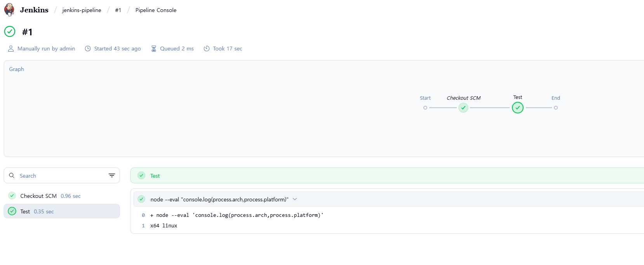Click log line number 1
The height and width of the screenshot is (265, 644).
(x=143, y=226)
